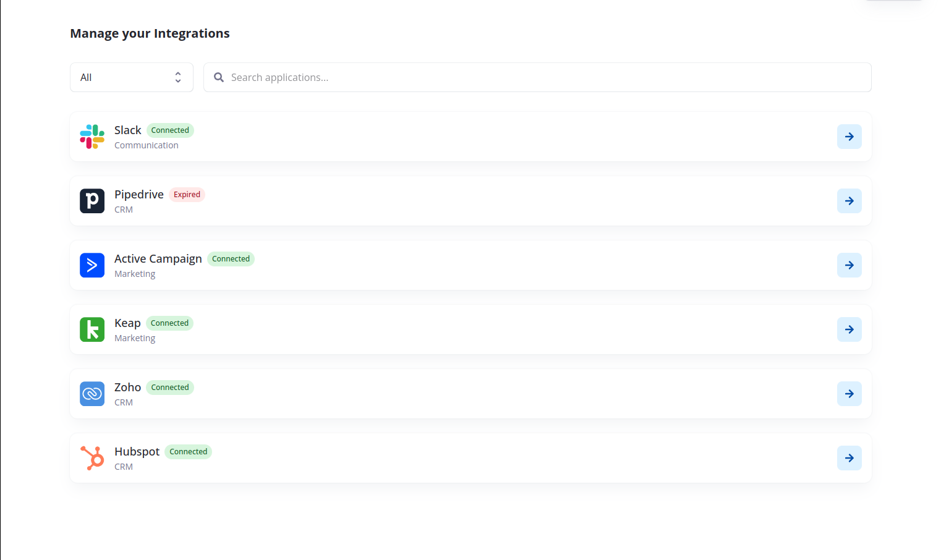Screen dimensions: 941x560
Task: Open Keap integration via its arrow button
Action: tap(849, 329)
